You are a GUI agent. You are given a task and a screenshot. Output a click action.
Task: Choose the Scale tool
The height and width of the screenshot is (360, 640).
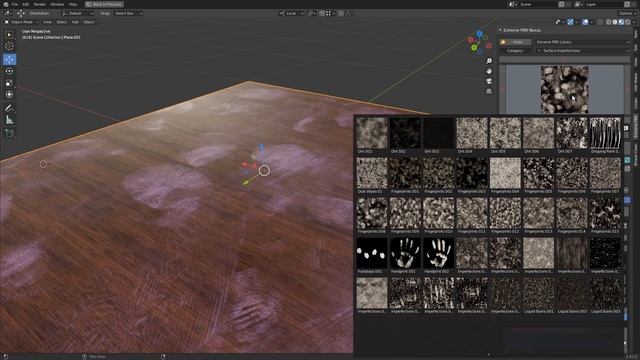[x=9, y=83]
